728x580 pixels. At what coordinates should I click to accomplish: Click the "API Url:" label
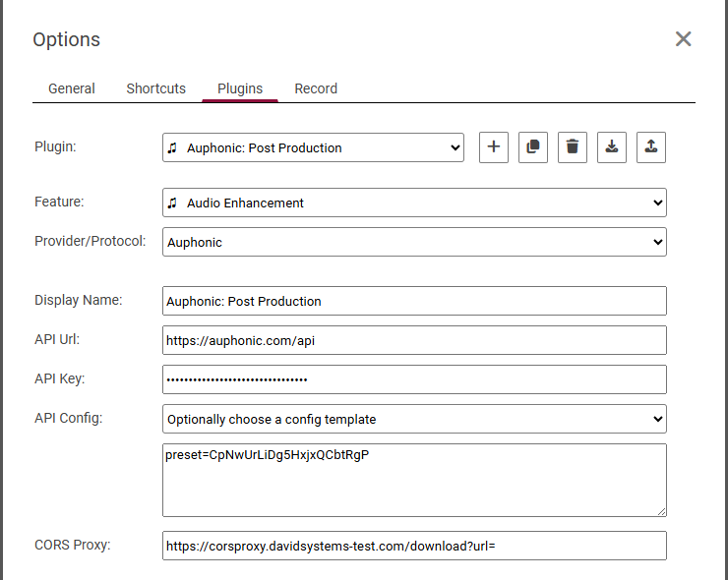pyautogui.click(x=57, y=339)
